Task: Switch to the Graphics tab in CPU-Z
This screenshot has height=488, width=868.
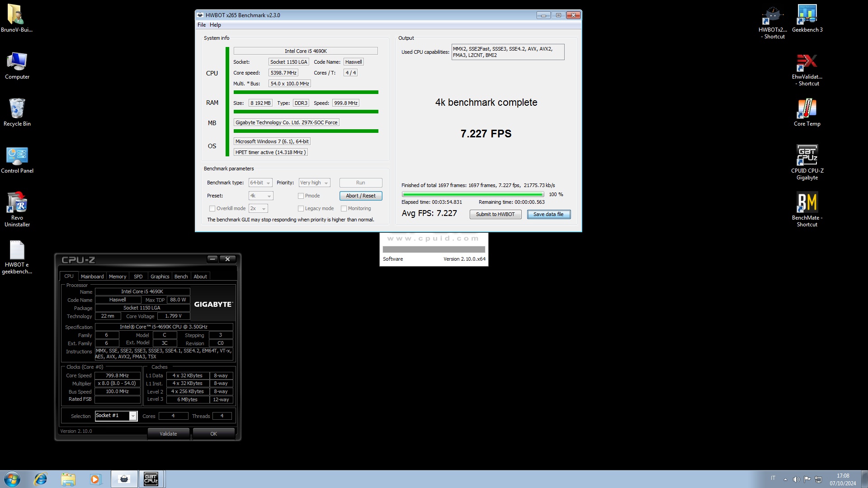Action: (x=160, y=277)
